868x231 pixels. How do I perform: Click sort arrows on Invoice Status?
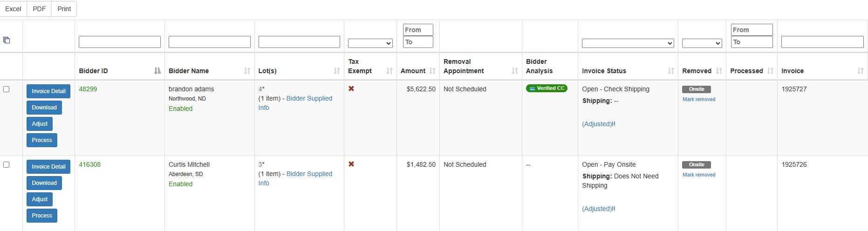point(671,71)
